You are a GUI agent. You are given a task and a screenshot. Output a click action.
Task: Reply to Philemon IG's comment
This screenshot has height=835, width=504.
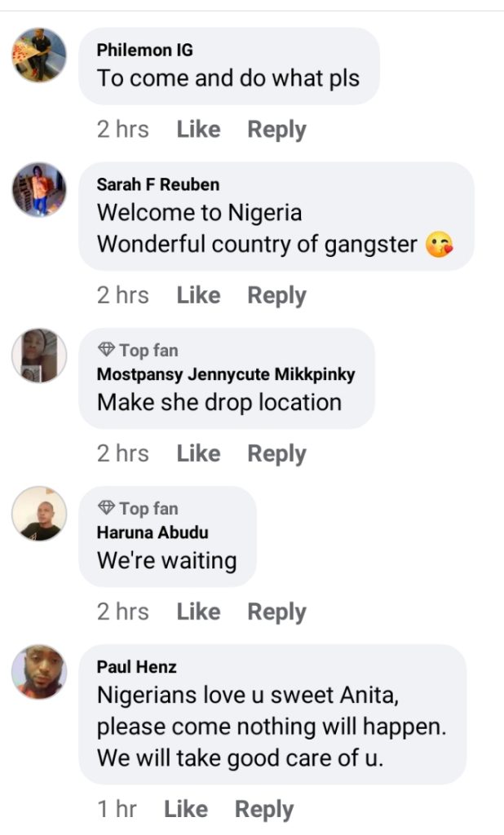tap(276, 129)
